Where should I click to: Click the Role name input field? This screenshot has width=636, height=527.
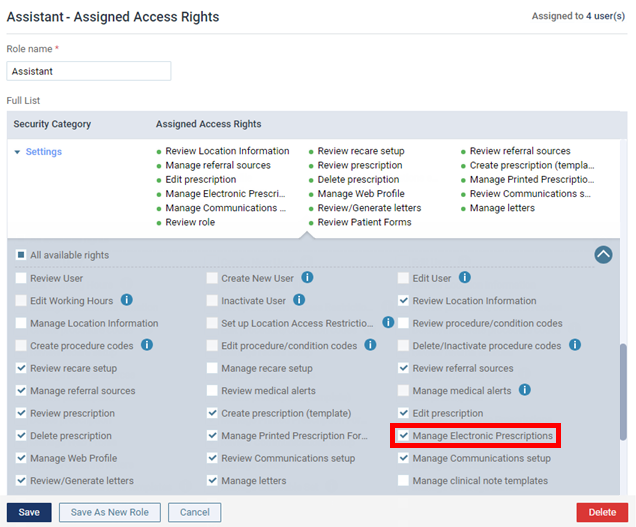pos(89,72)
